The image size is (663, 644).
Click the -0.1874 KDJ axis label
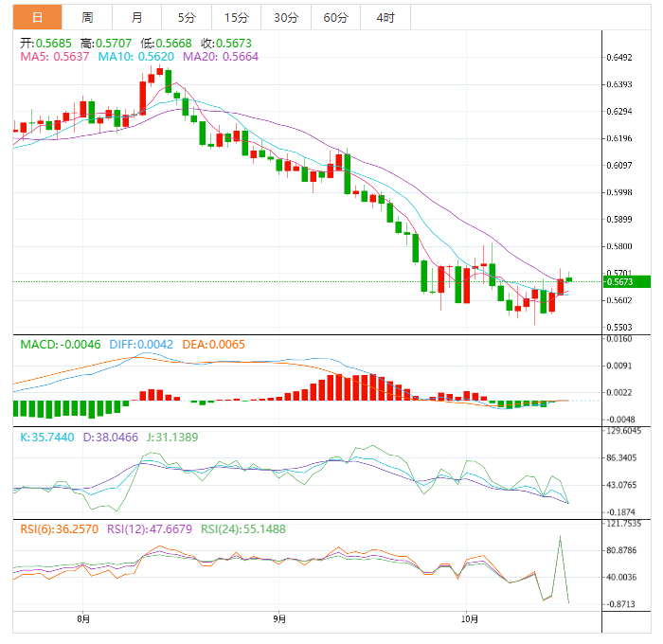point(620,512)
